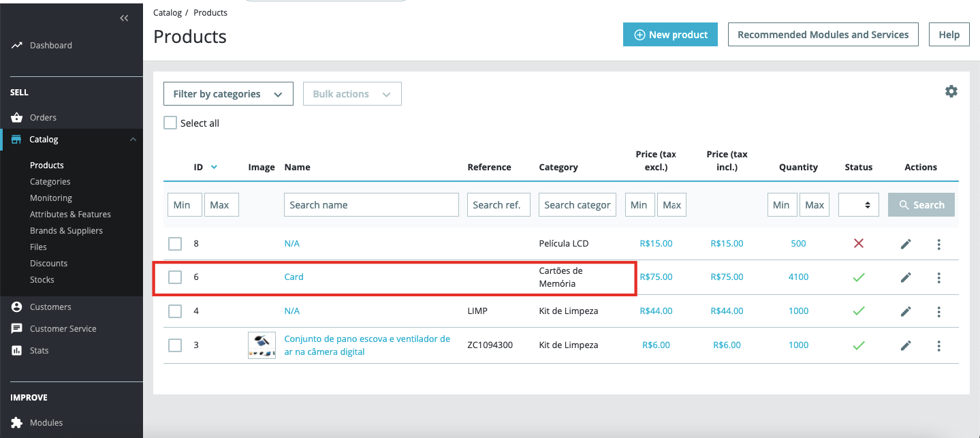980x438 pixels.
Task: Click the product 3 thumbnail image
Action: (x=262, y=345)
